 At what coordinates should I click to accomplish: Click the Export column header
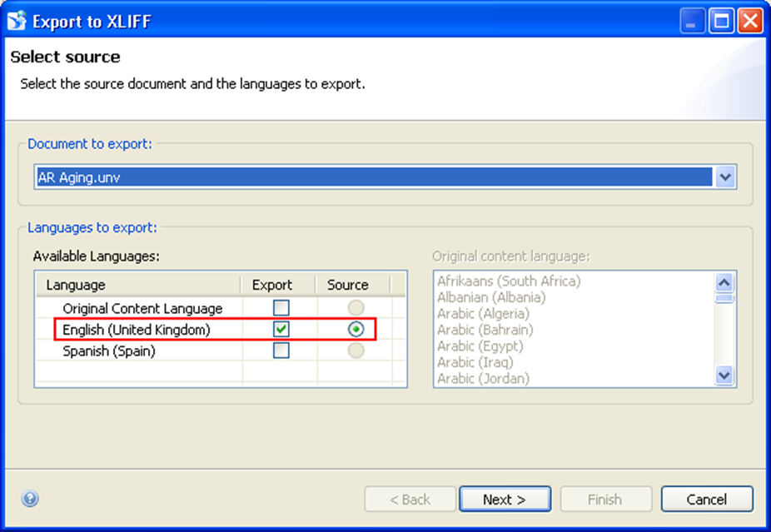(x=272, y=285)
